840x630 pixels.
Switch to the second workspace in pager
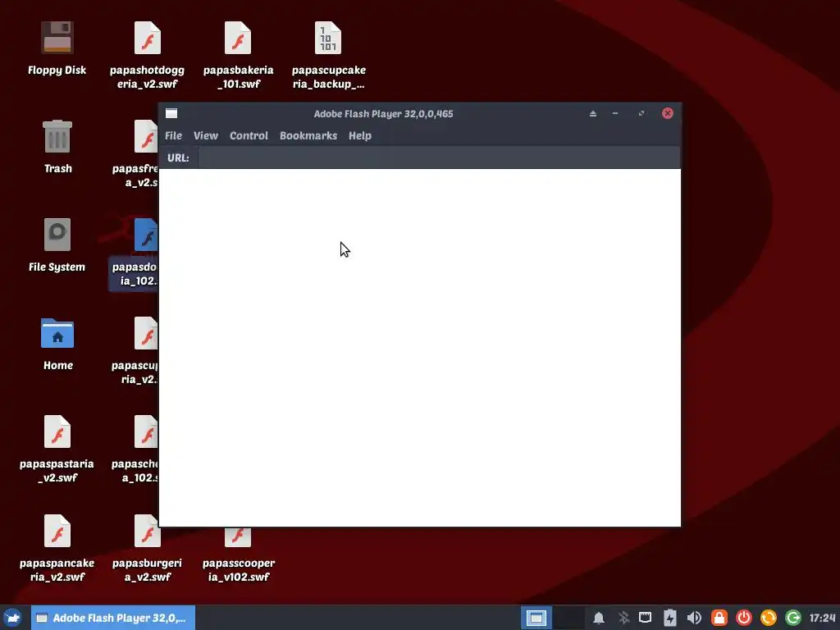[x=568, y=618]
